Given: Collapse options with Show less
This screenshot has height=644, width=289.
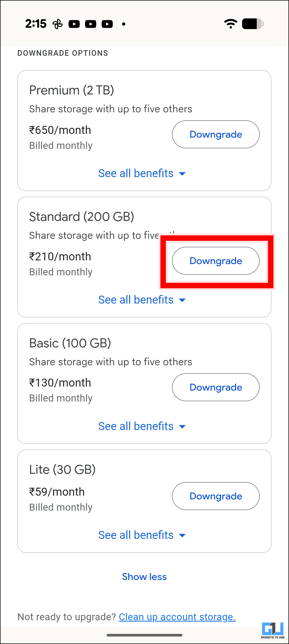Looking at the screenshot, I should (144, 577).
